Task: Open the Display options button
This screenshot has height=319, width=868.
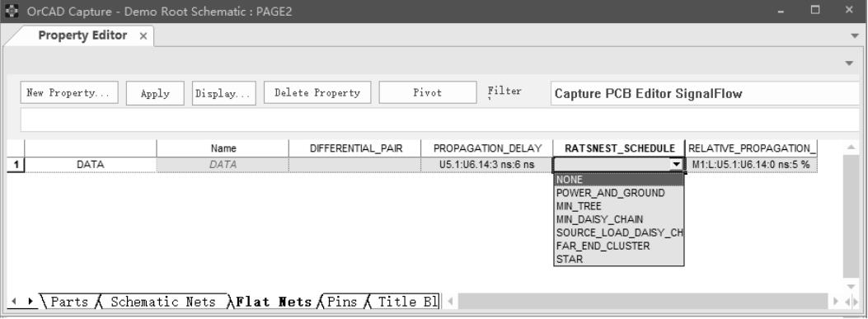Action: pos(223,93)
